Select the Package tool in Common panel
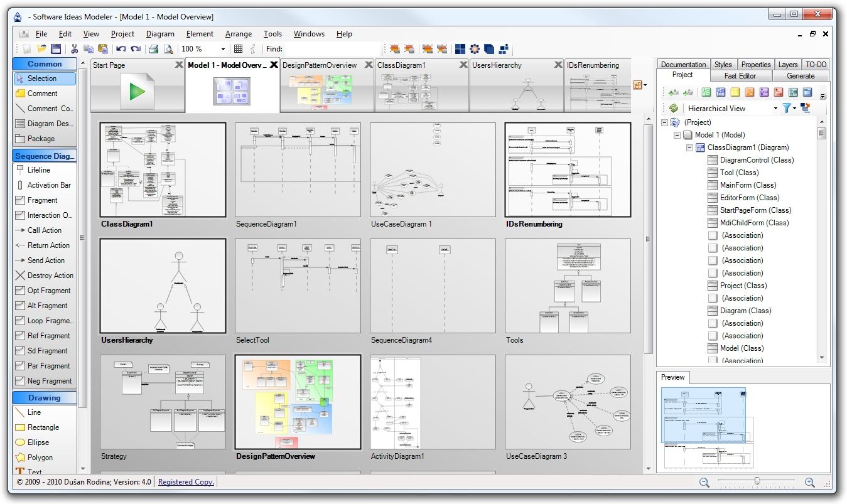The height and width of the screenshot is (504, 847). pos(44,138)
